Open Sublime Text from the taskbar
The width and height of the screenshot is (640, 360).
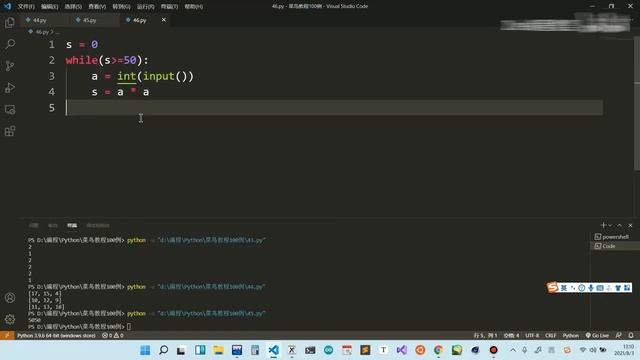coord(365,350)
